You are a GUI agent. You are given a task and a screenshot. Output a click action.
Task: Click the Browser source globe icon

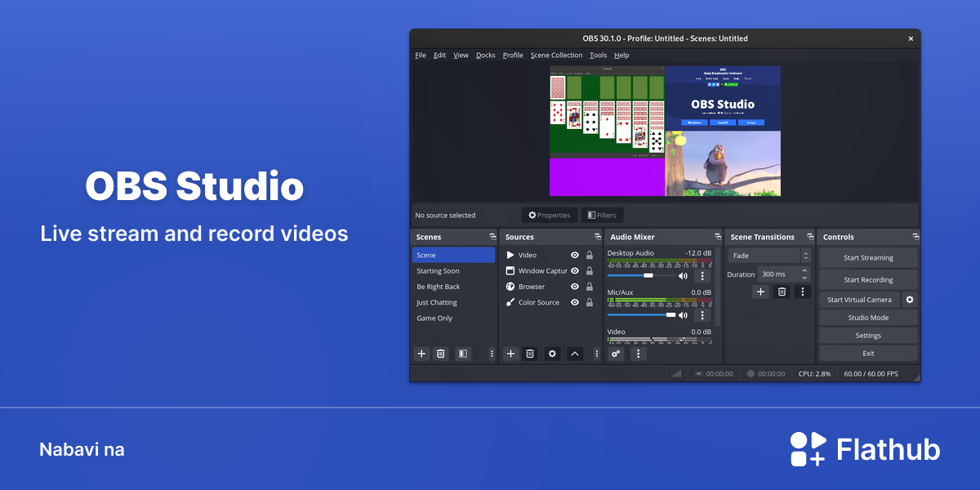tap(510, 287)
